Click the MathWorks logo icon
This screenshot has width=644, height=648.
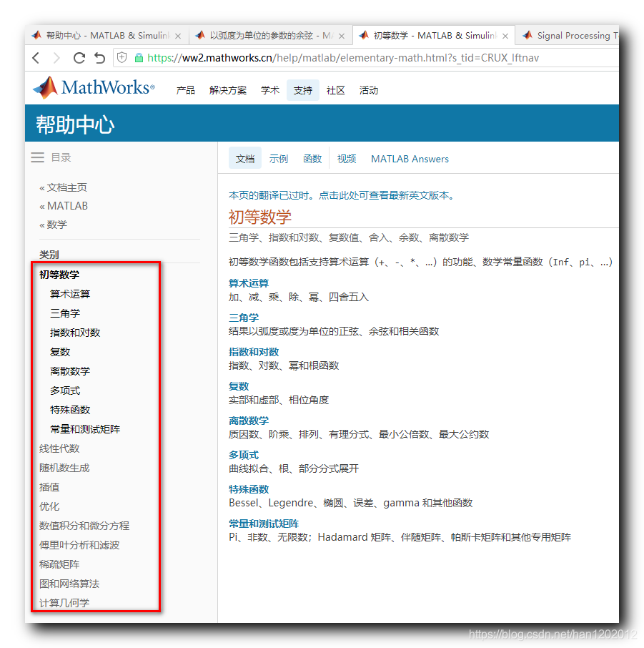[44, 88]
